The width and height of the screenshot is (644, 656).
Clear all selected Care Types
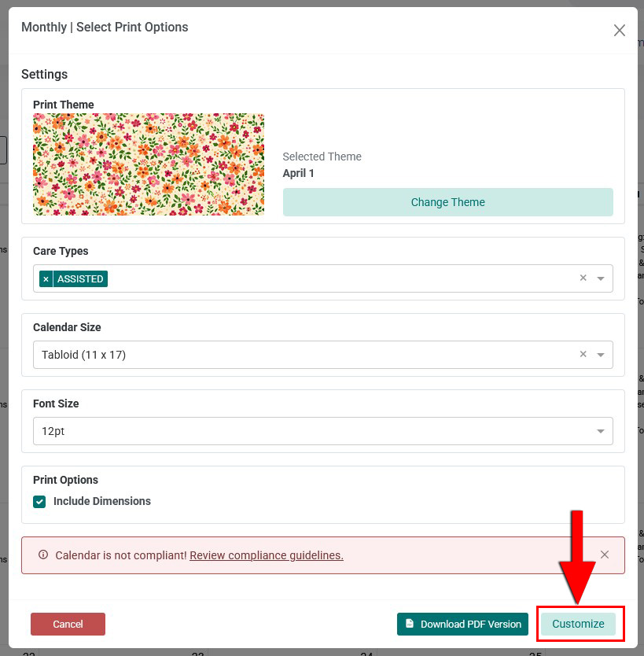[x=583, y=278]
